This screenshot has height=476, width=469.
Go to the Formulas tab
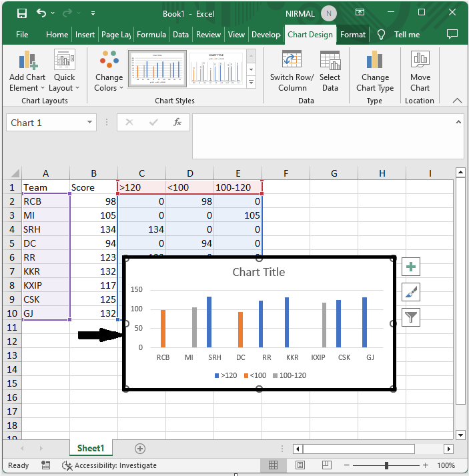(x=151, y=35)
